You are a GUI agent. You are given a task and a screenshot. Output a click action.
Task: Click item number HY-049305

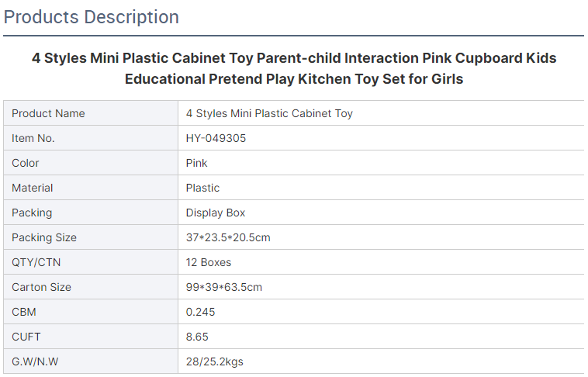click(216, 138)
